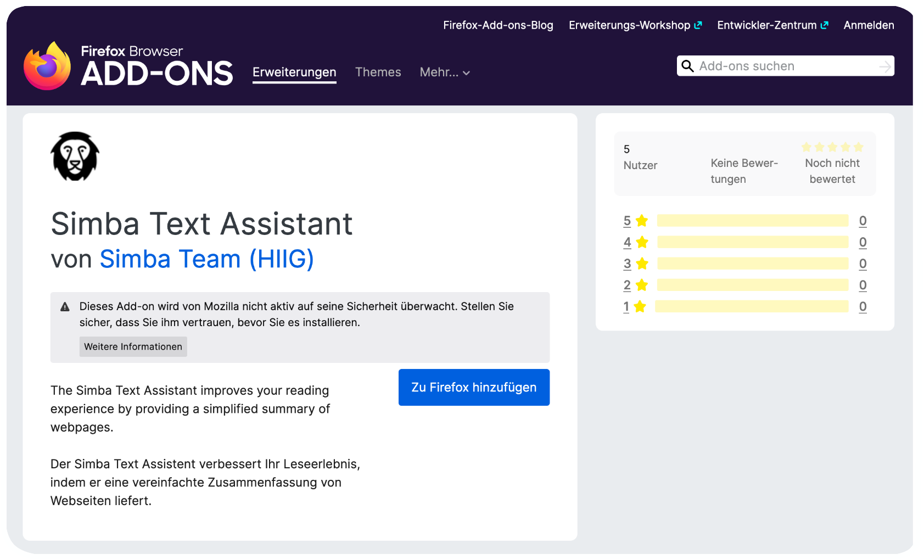The width and height of the screenshot is (924, 560).
Task: Click the star in the 2-star row
Action: coord(642,285)
